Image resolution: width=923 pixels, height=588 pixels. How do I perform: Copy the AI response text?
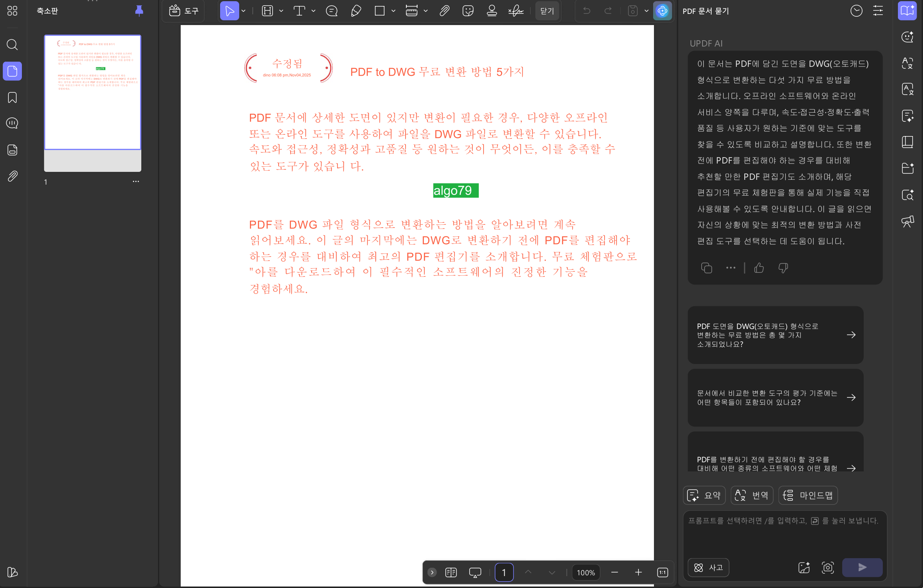click(706, 268)
